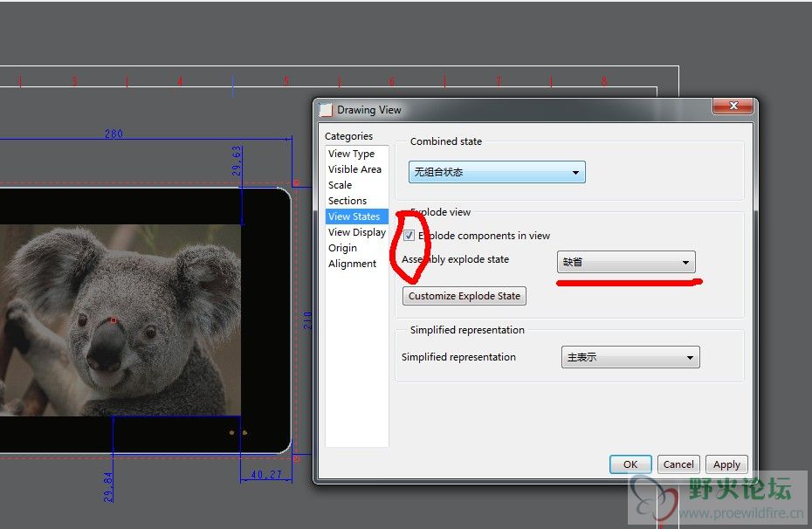Confirm dialog with OK button
Image resolution: width=812 pixels, height=529 pixels.
click(630, 464)
